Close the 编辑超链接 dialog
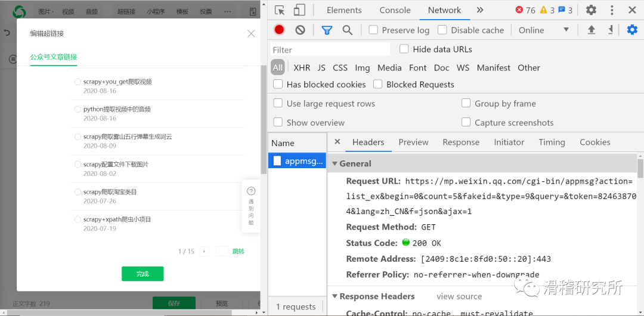Image resolution: width=644 pixels, height=316 pixels. pyautogui.click(x=251, y=34)
